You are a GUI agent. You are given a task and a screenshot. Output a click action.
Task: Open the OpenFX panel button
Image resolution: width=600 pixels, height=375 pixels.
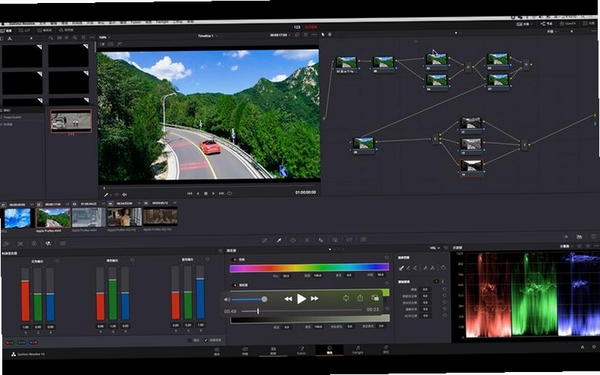pyautogui.click(x=568, y=24)
